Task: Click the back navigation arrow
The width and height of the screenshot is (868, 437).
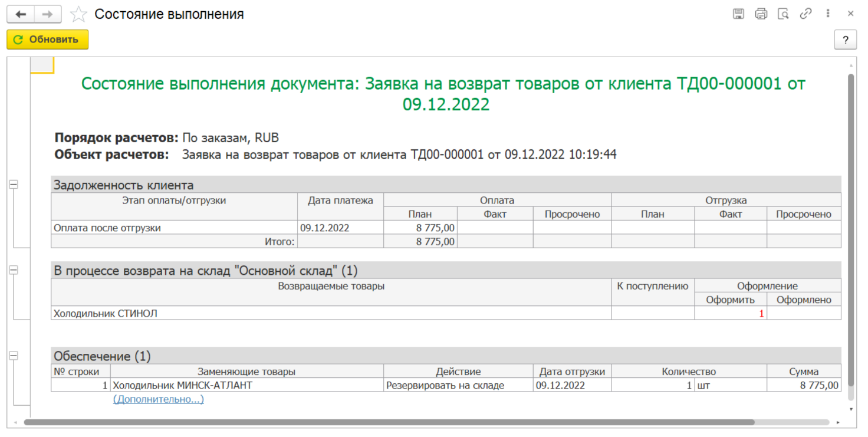Action: point(21,14)
